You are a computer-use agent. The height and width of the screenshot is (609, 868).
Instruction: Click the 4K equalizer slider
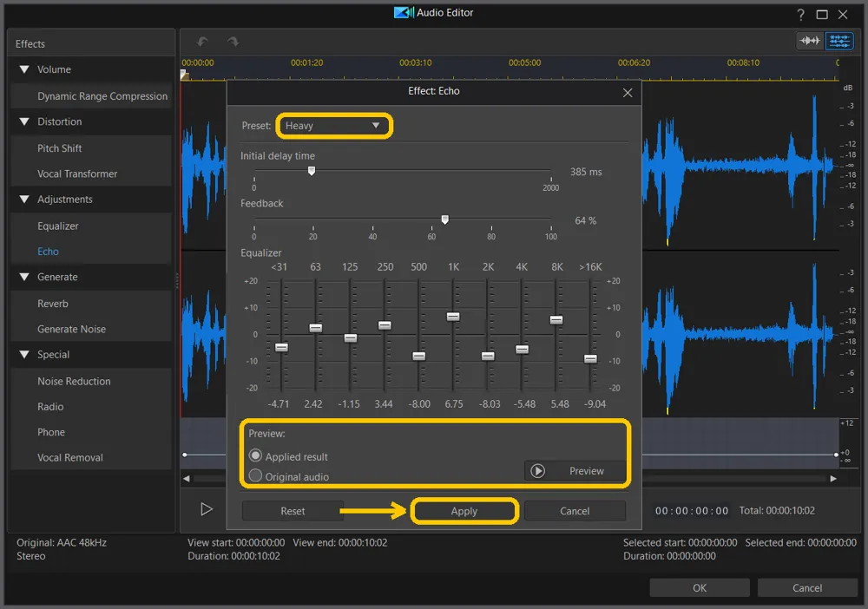[522, 349]
